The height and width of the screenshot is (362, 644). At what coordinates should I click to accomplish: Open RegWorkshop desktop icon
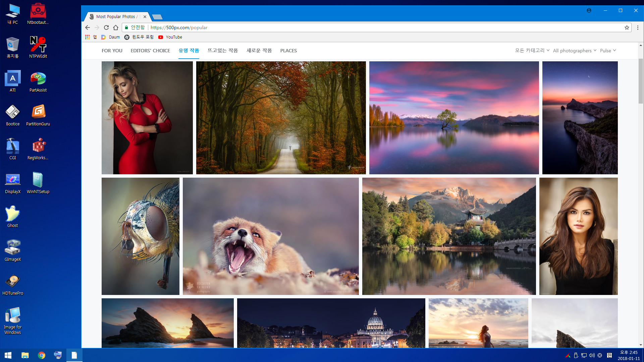38,149
